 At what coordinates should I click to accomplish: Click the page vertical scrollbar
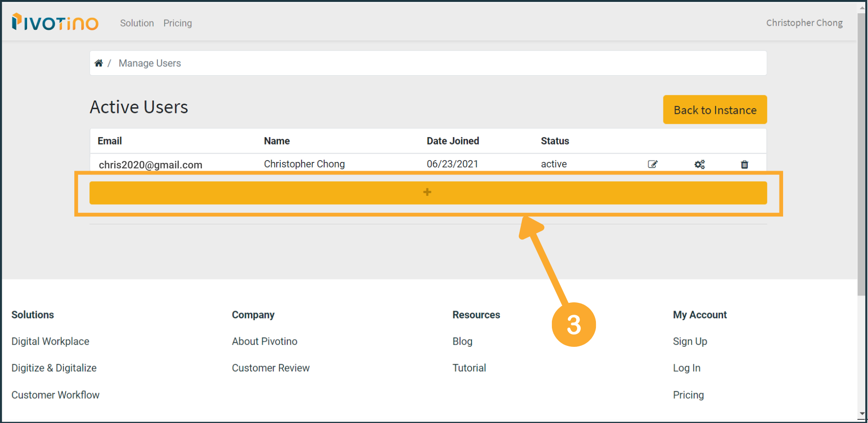(862, 151)
